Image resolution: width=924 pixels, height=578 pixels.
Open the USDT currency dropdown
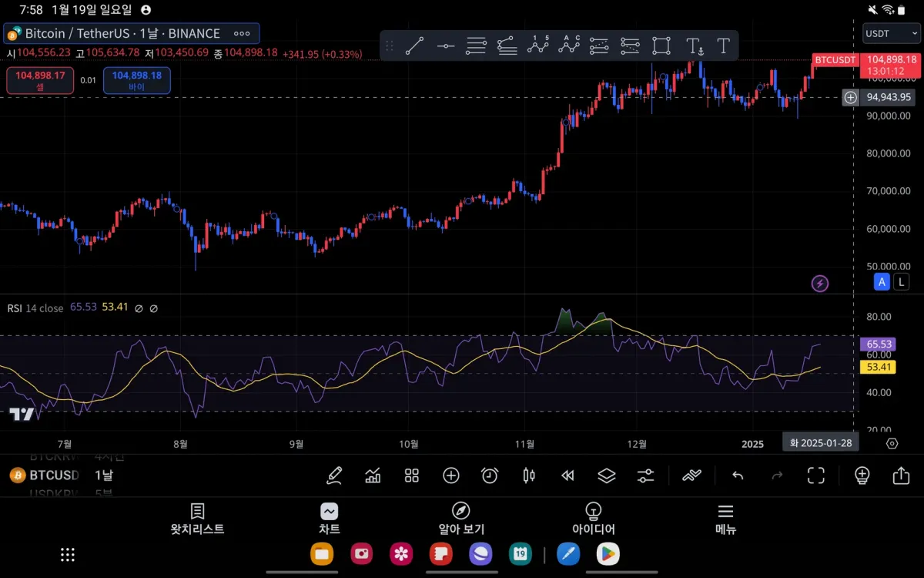click(x=892, y=33)
